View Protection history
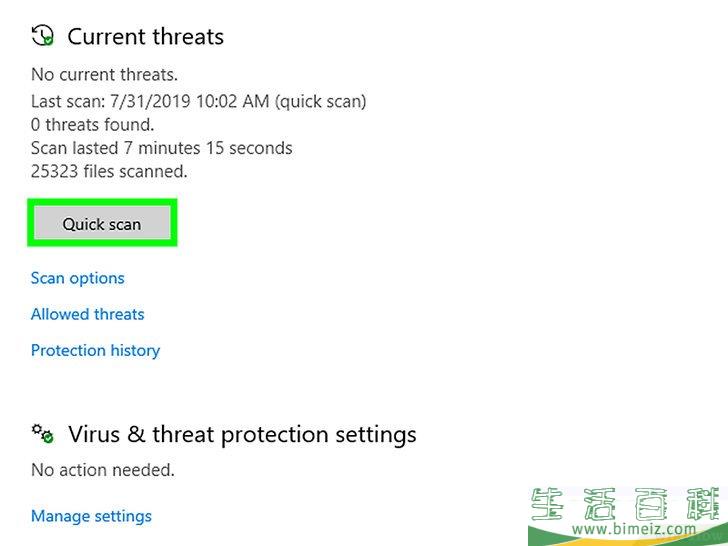 point(95,351)
